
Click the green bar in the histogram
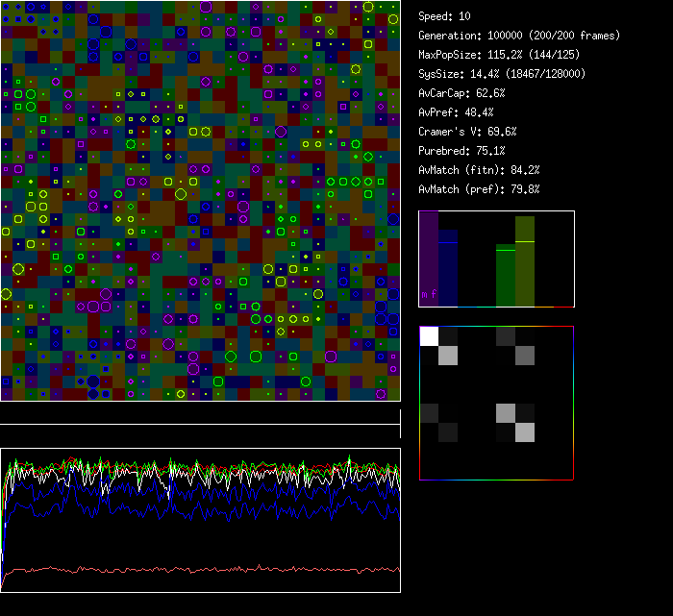(x=506, y=276)
